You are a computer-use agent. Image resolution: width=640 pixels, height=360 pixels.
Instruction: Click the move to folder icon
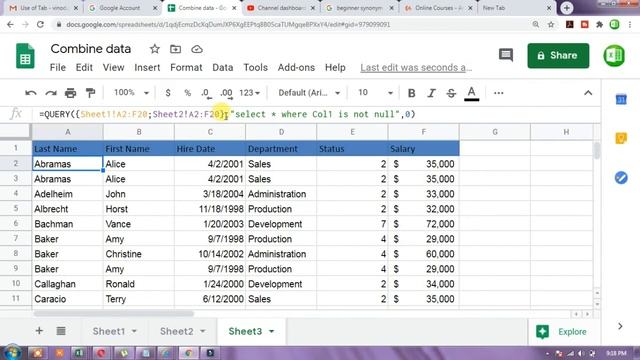click(x=176, y=49)
